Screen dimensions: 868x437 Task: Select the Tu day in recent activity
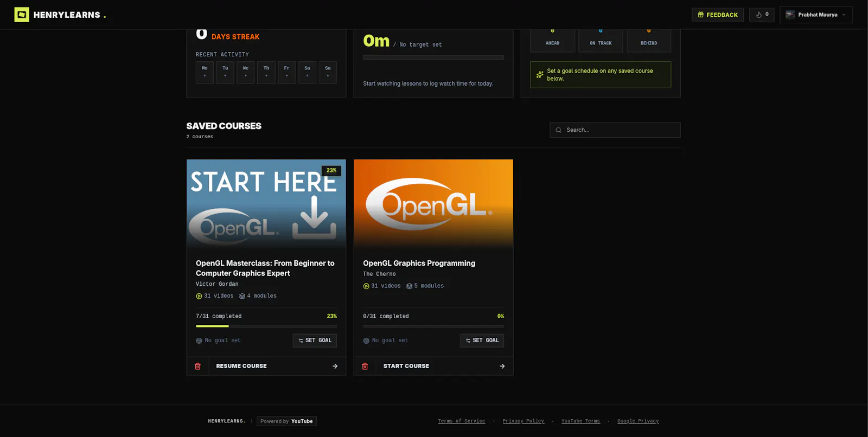click(225, 72)
